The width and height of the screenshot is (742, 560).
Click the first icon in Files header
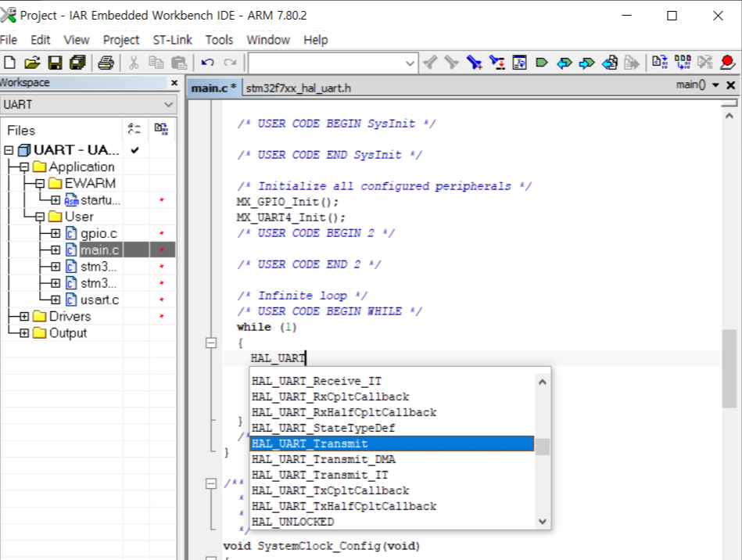(134, 129)
